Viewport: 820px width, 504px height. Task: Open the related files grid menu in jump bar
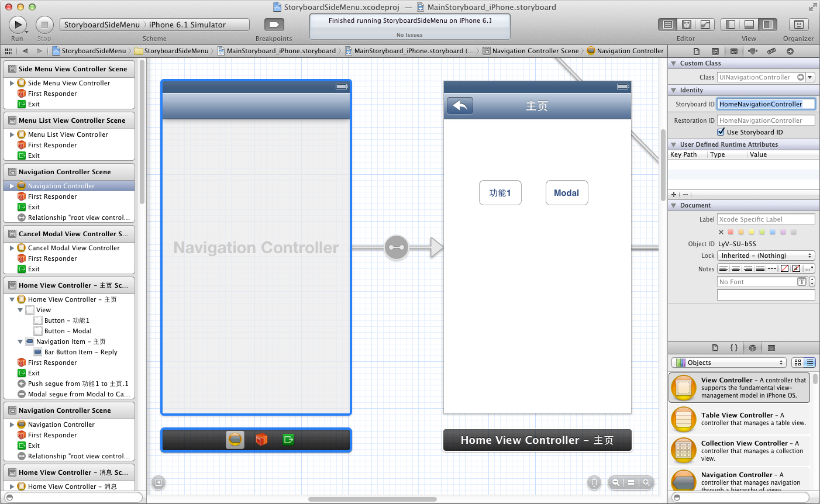[8, 51]
